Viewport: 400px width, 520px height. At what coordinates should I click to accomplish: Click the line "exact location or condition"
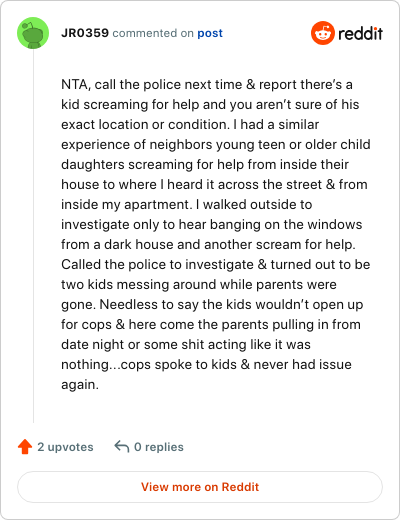coord(190,125)
